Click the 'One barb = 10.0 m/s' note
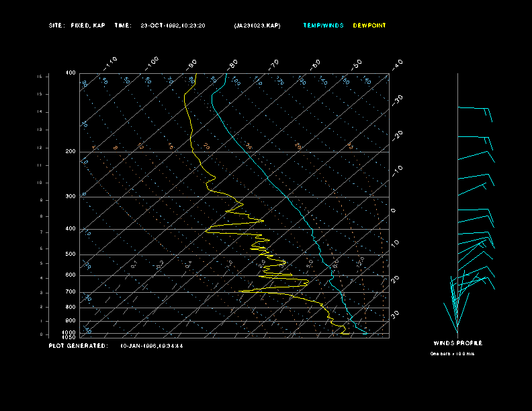Screen dimensions: 532x411 (452, 353)
